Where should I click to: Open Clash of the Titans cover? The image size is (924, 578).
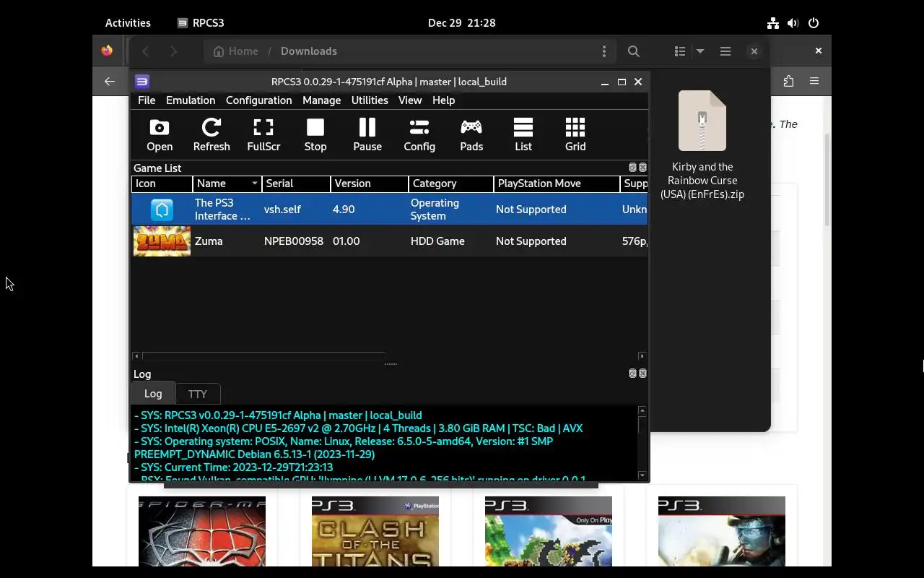[x=375, y=531]
